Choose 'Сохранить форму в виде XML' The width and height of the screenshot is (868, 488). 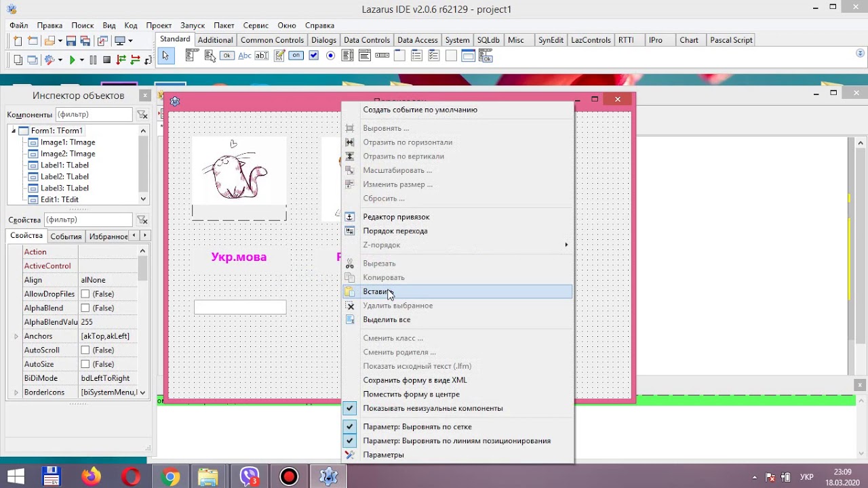tap(458, 380)
